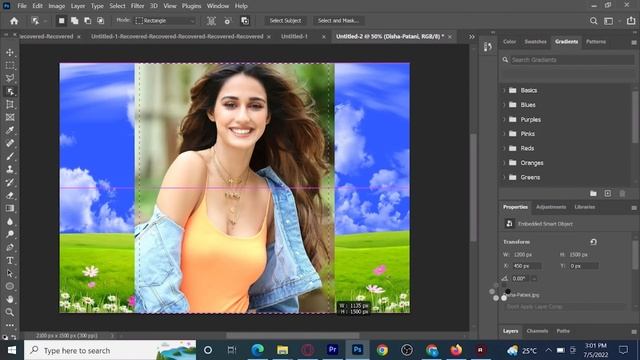Viewport: 640px width, 360px height.
Task: Expand the Reds gradient folder
Action: point(504,149)
